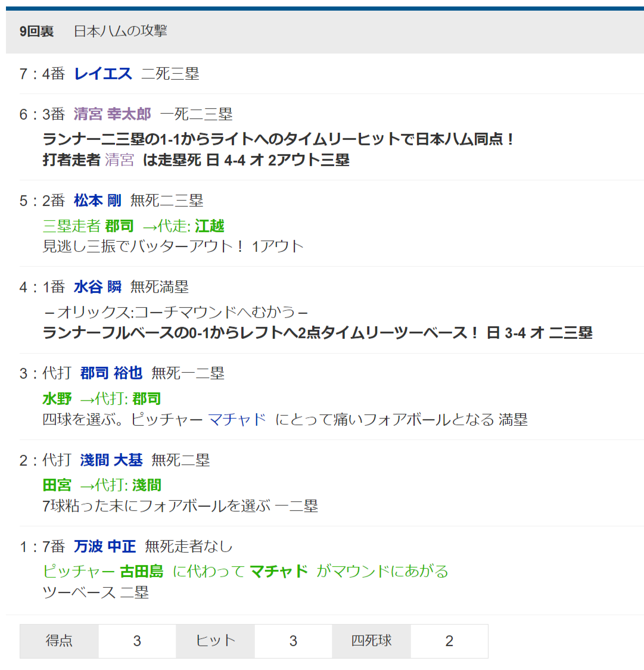
Task: Click 無死二塁 situation text
Action: click(x=181, y=460)
